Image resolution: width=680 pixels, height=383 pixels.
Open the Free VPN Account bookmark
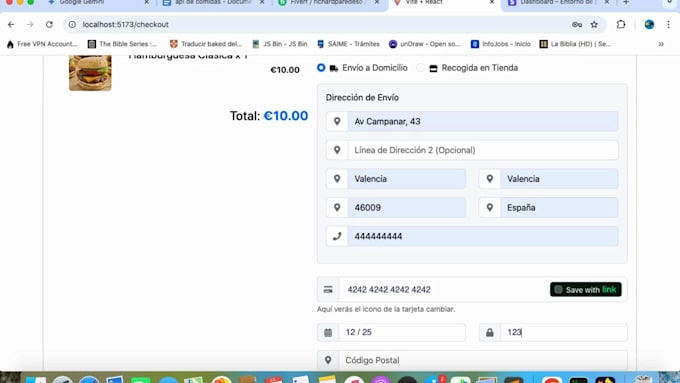tap(42, 44)
